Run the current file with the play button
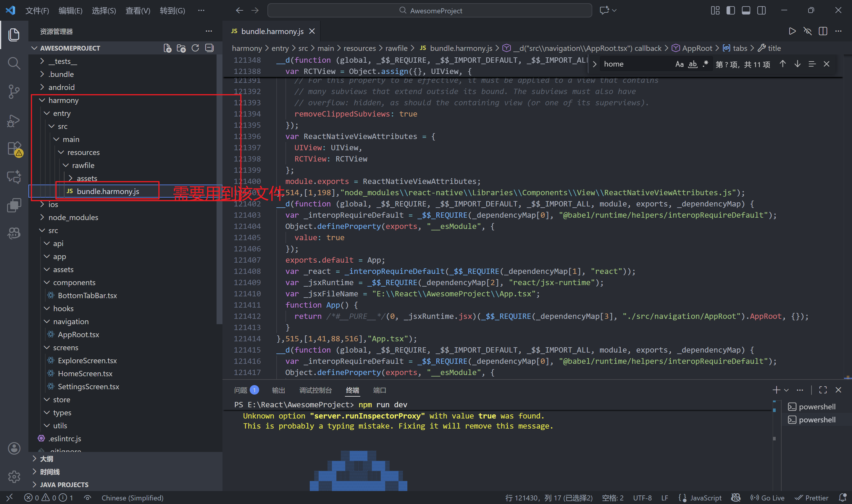 pos(792,31)
